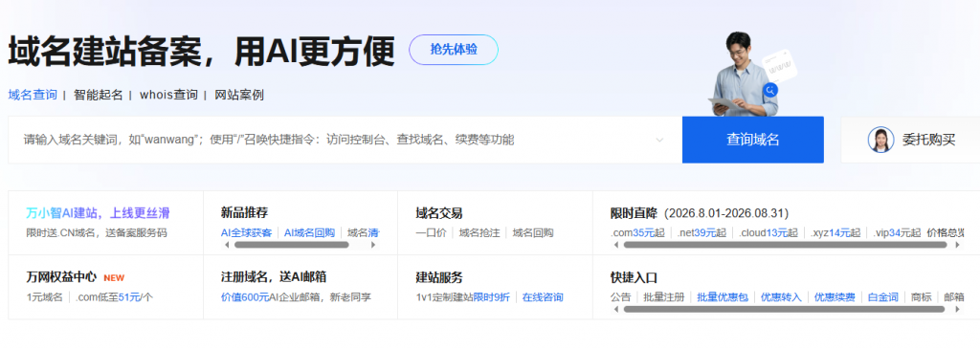Click left arrow of 新品推荐 scrollbar
Viewport: 980px width, 349px height.
coord(227,245)
